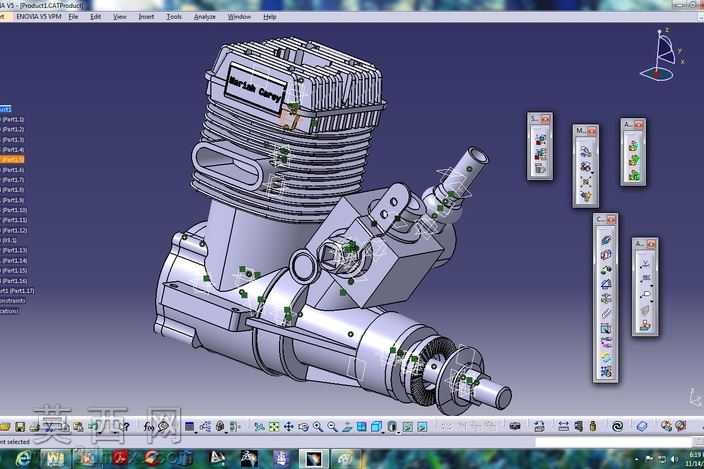Select the Contact Constraint tool
The height and width of the screenshot is (469, 704).
click(x=606, y=255)
